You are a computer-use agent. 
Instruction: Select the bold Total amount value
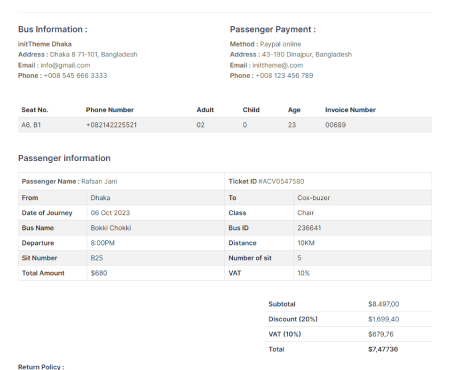coord(383,349)
